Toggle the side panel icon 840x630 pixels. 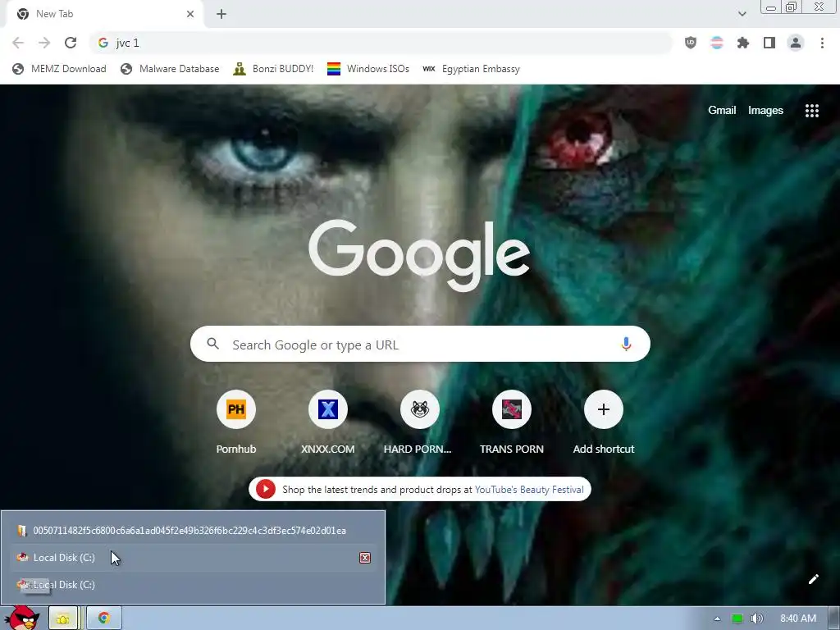[x=769, y=43]
